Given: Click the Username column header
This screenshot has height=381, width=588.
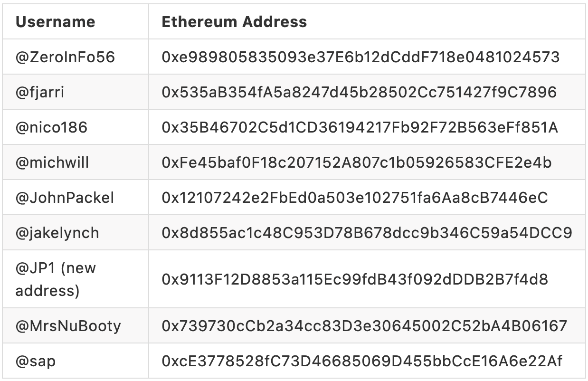Looking at the screenshot, I should (x=55, y=22).
